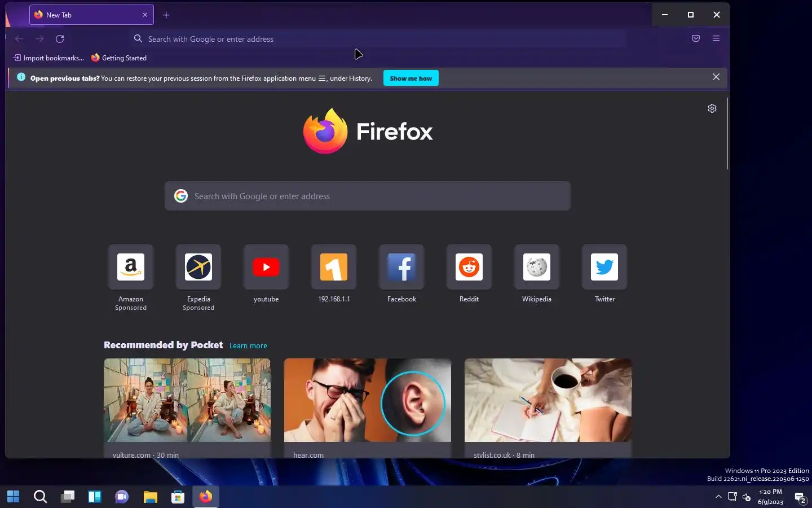The width and height of the screenshot is (812, 508).
Task: Open the Amazon sponsored shortcut tile
Action: click(x=131, y=267)
